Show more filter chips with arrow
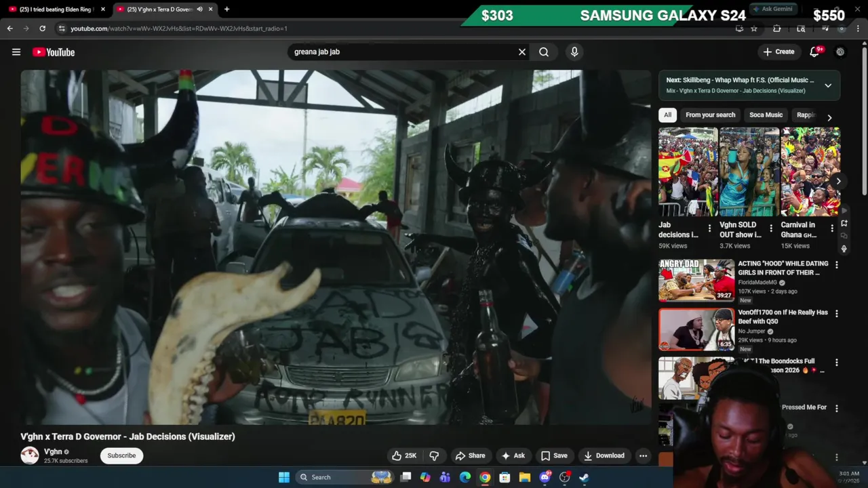Screen dimensions: 868x488 (829, 117)
